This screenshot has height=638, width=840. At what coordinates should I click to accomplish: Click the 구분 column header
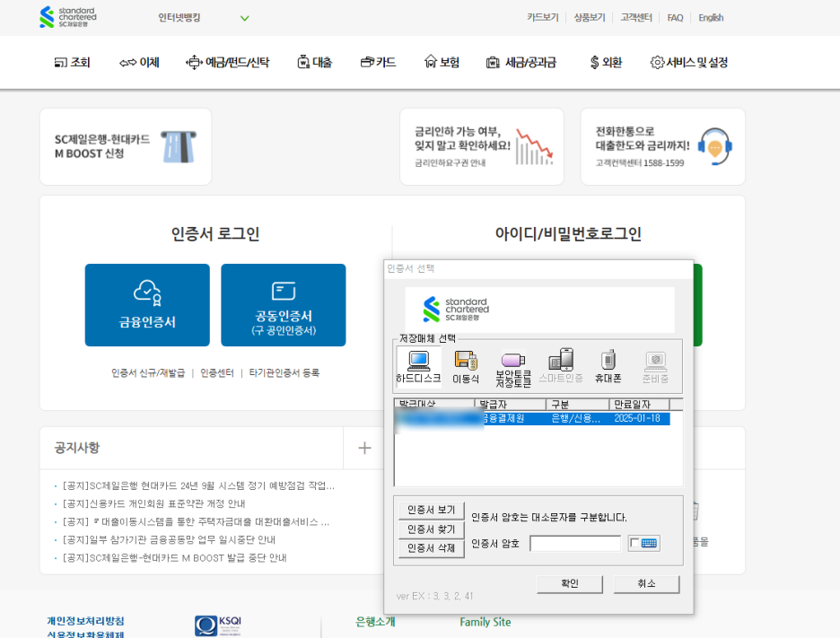(x=578, y=405)
